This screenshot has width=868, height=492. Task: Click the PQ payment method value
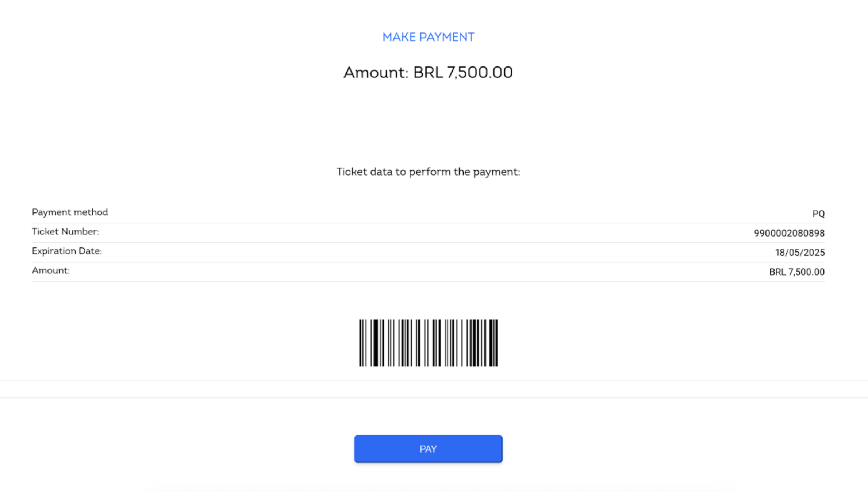point(818,214)
